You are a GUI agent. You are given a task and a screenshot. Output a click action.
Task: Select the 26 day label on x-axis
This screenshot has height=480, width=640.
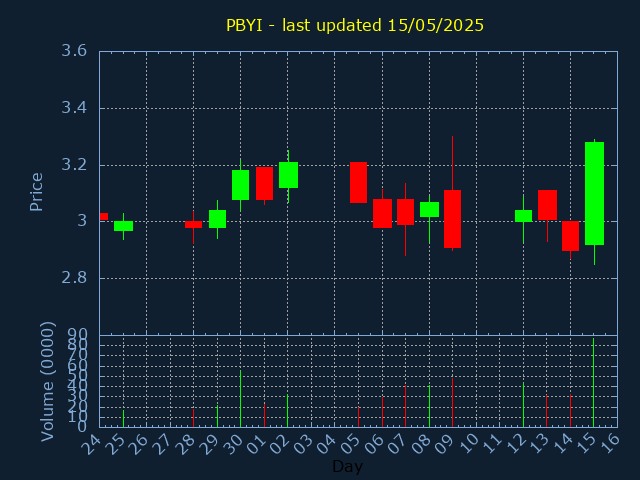pos(138,444)
